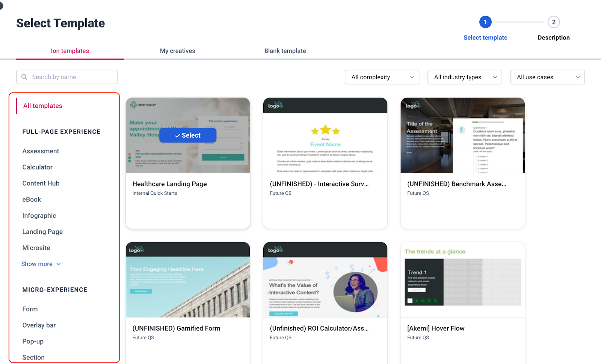Click Select template step label

tap(485, 38)
